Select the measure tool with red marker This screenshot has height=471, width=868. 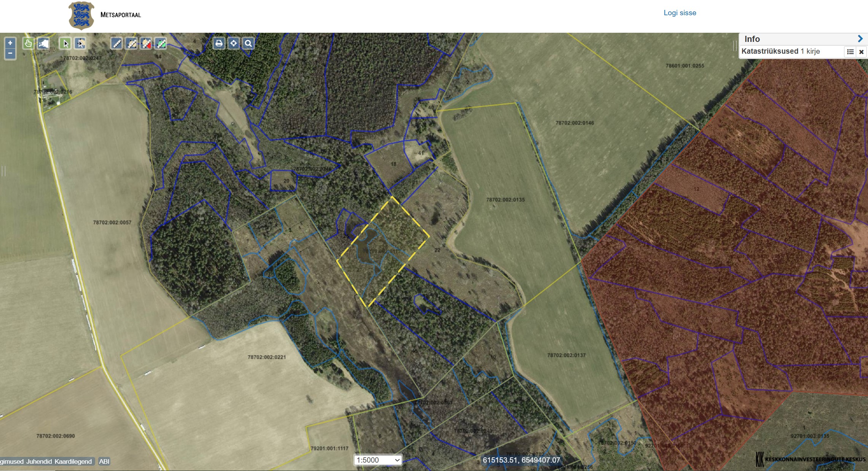coord(147,43)
